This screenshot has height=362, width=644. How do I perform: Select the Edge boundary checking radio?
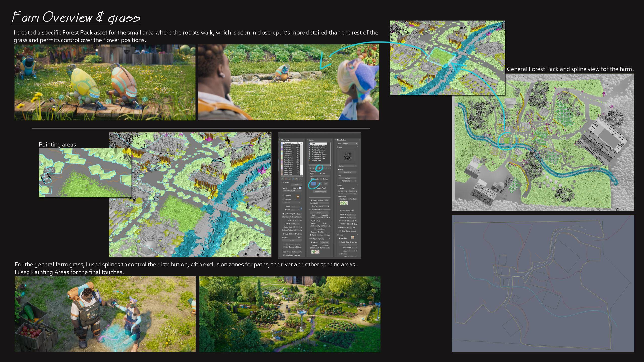[325, 235]
